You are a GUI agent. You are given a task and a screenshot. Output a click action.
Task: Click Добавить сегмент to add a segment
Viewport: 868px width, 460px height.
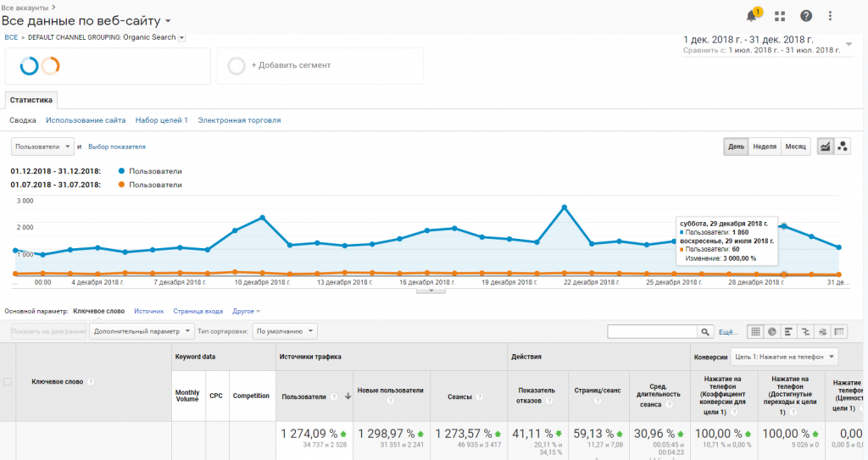(x=290, y=65)
